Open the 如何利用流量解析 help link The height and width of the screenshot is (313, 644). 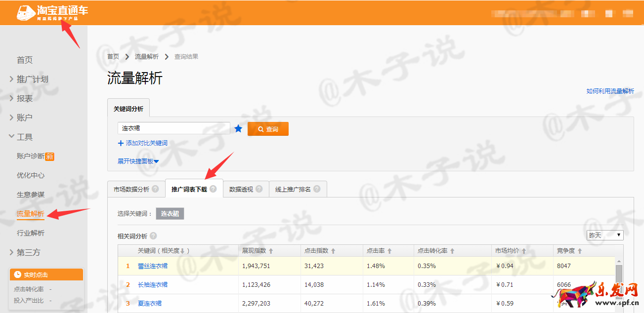click(x=610, y=91)
